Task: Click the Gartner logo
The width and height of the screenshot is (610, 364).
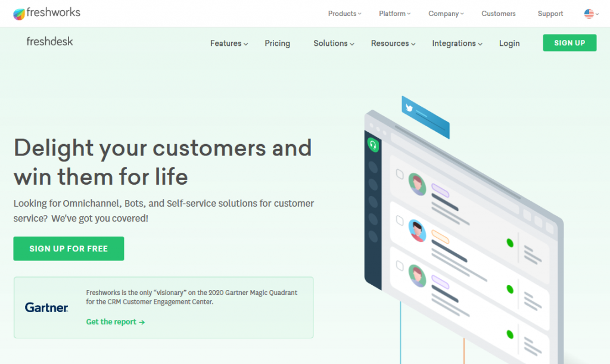Action: [46, 307]
